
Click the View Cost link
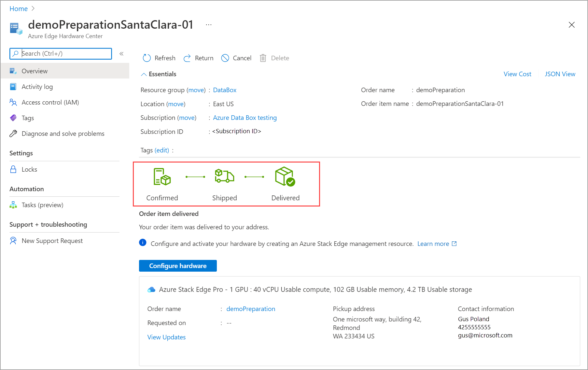(x=517, y=74)
